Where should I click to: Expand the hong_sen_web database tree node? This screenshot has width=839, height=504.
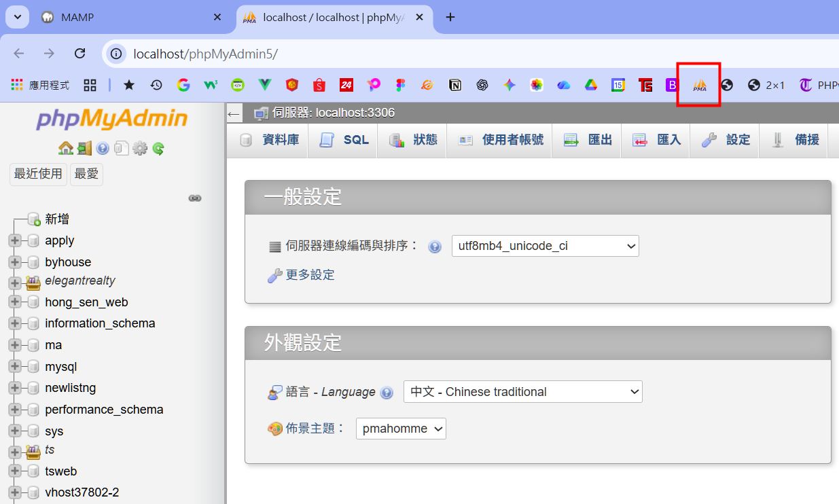(15, 302)
